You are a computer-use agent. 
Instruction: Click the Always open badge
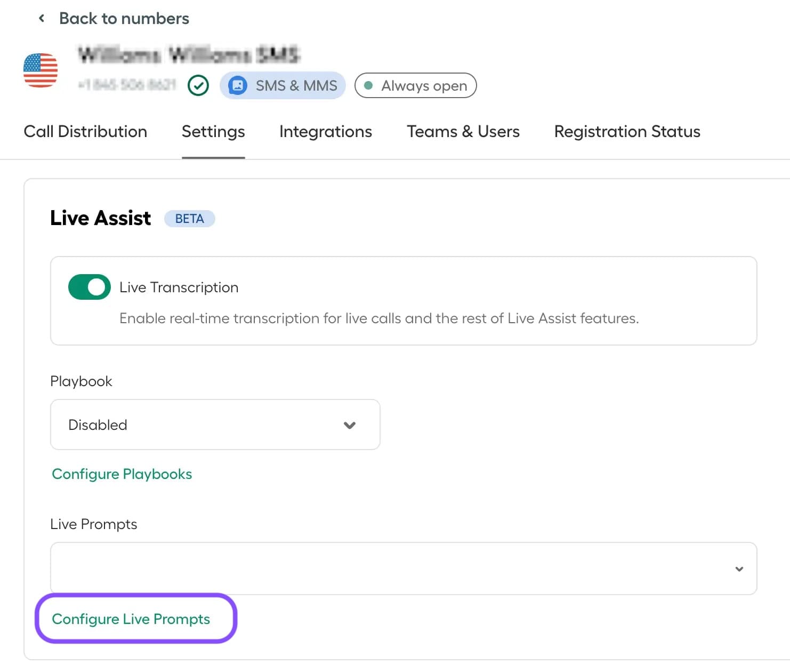click(415, 85)
